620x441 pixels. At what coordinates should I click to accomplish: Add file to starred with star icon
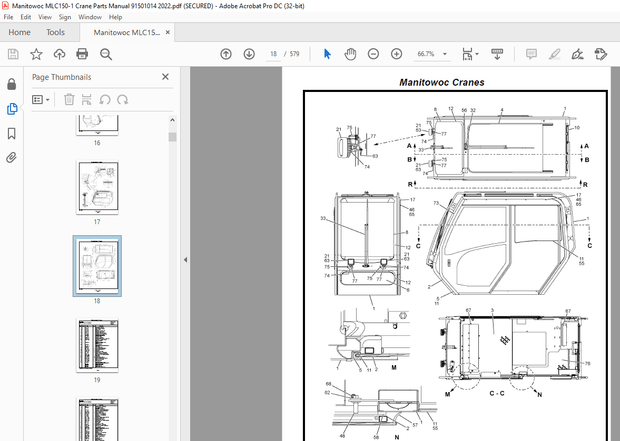tap(36, 54)
